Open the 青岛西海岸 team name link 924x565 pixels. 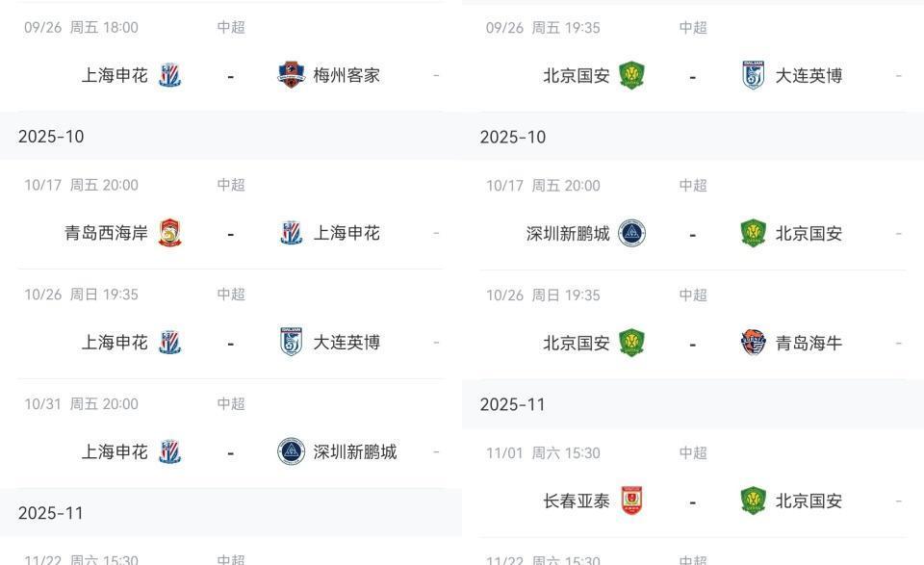pos(106,233)
